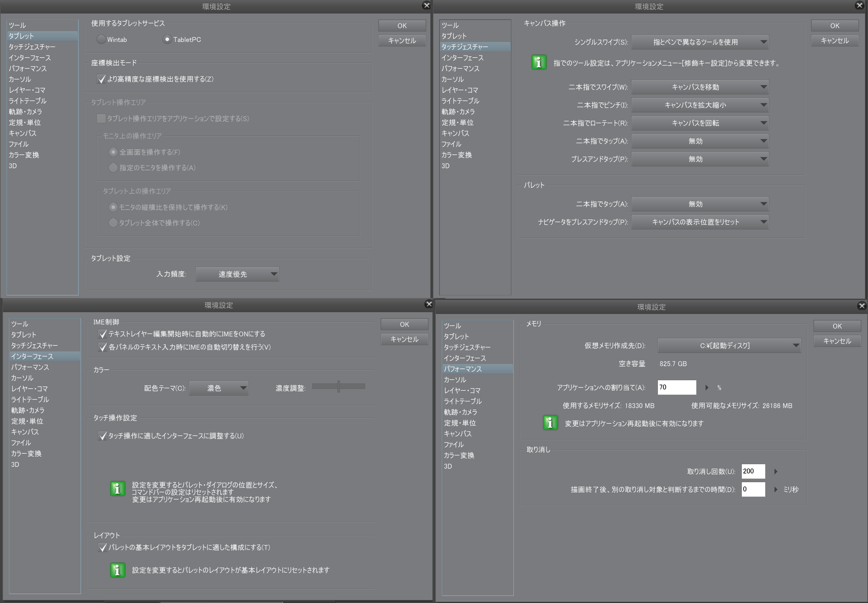Open the 配色テーマ 濃色 dropdown
The image size is (868, 603).
(x=218, y=388)
